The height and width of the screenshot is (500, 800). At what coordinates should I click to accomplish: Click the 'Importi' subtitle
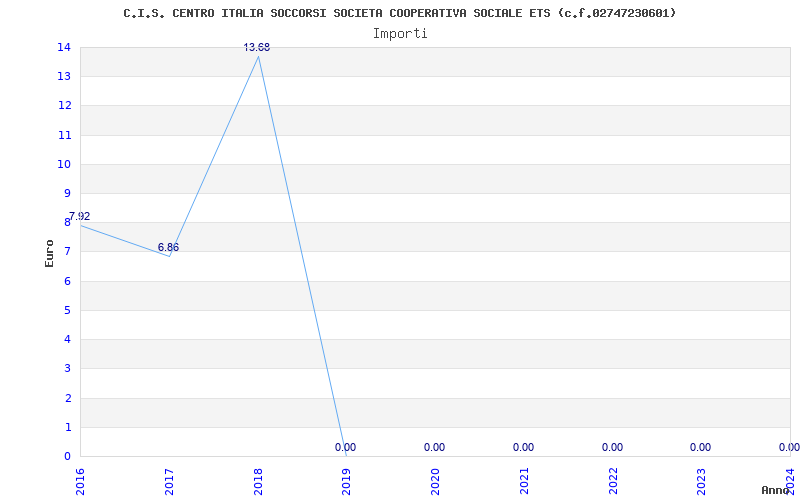coord(399,34)
